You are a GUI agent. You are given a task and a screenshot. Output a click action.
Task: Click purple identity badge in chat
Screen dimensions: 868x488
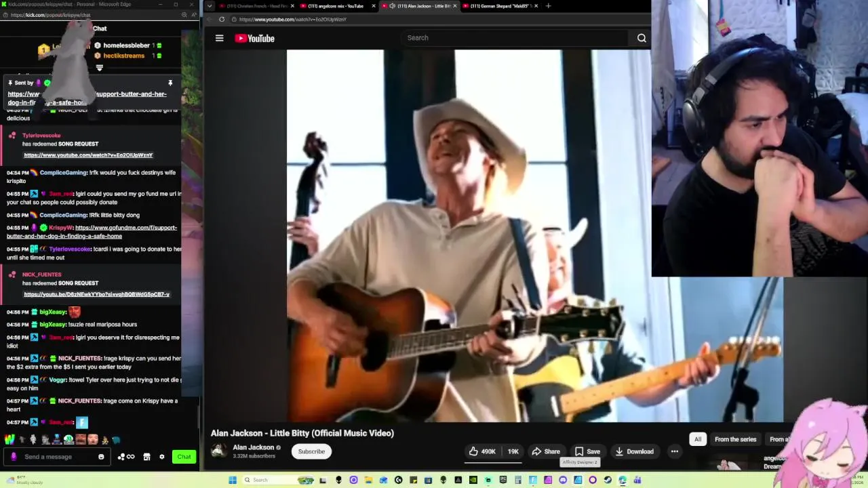point(14,457)
